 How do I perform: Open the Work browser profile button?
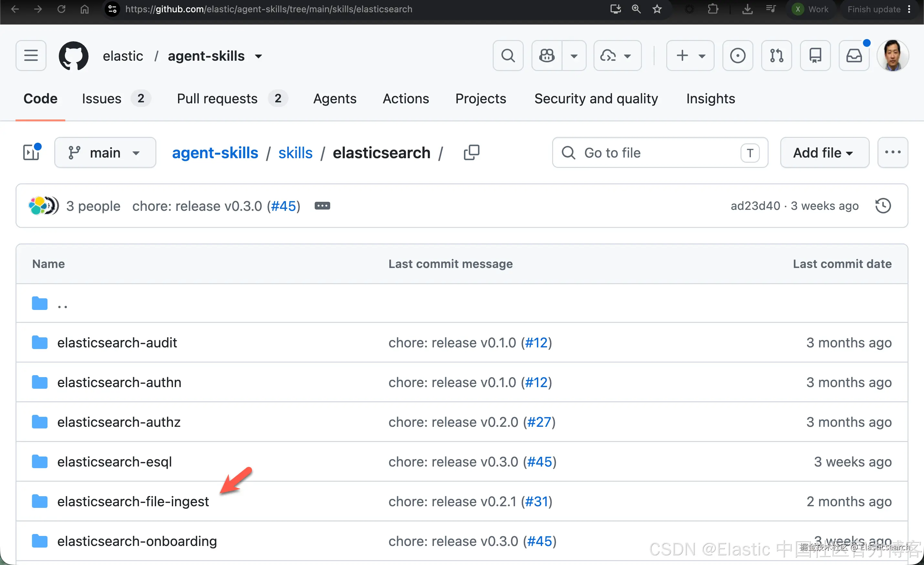point(810,9)
